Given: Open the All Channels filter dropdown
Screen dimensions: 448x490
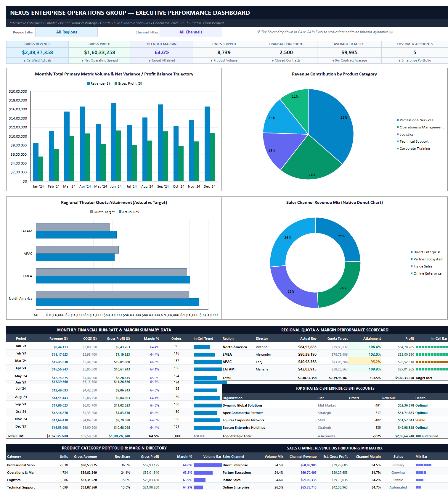Looking at the screenshot, I should (191, 32).
